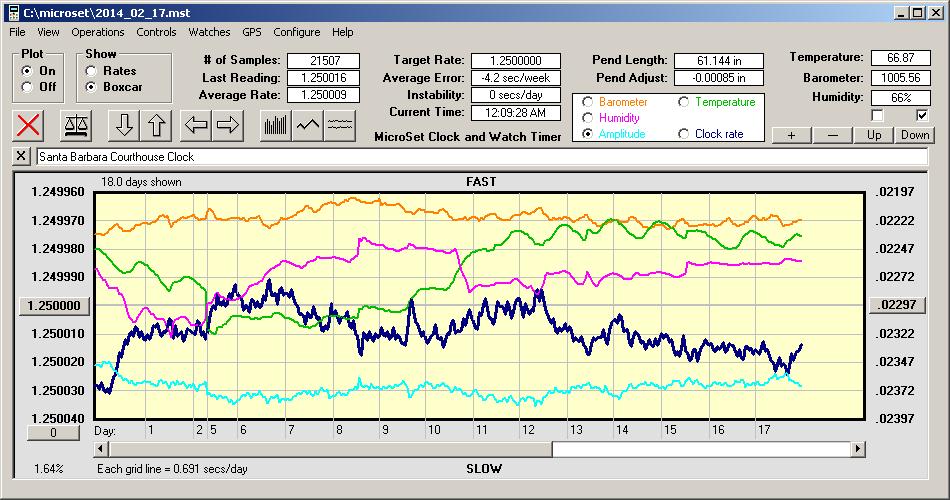950x500 pixels.
Task: Click the up arrow toolbar button
Action: tap(156, 125)
